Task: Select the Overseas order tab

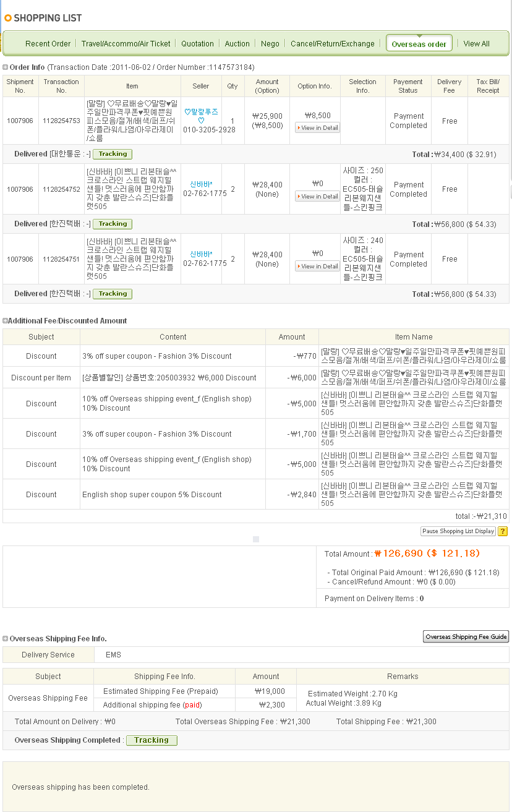Action: (x=419, y=43)
